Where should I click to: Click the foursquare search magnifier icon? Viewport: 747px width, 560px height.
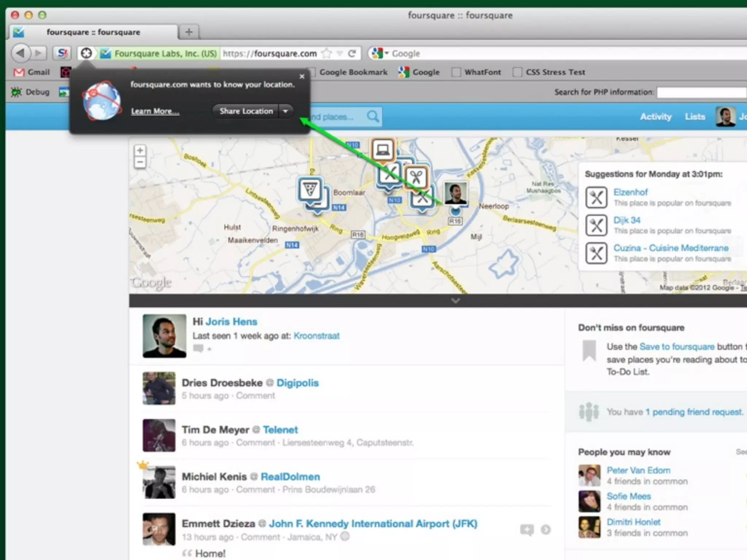(372, 117)
